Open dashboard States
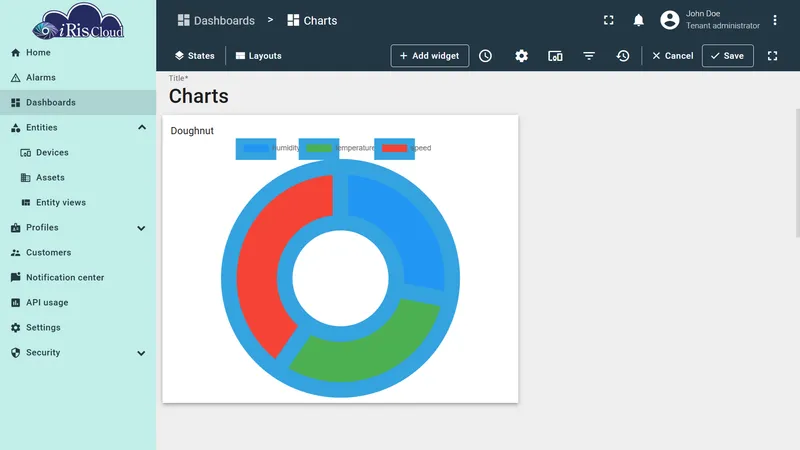 click(x=195, y=56)
